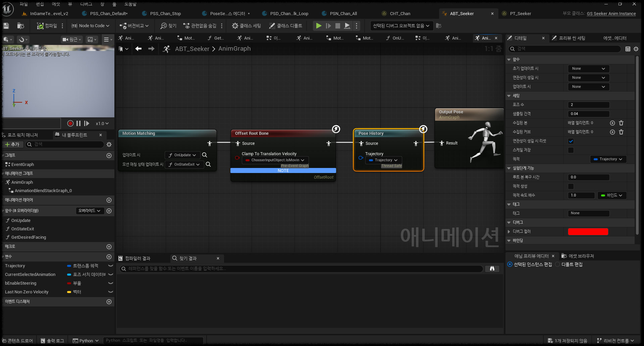Open compile options three-dot menu
This screenshot has height=346, width=644.
62,26
